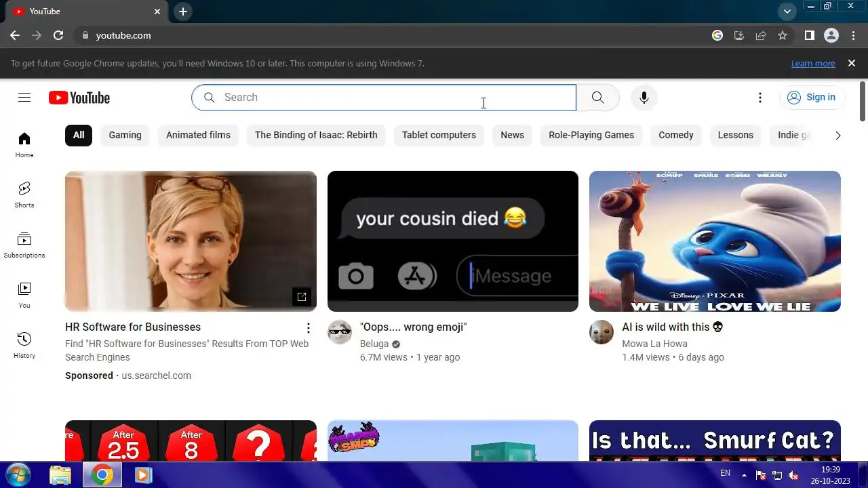Open the media player taskbar icon
This screenshot has width=868, height=488.
click(143, 475)
